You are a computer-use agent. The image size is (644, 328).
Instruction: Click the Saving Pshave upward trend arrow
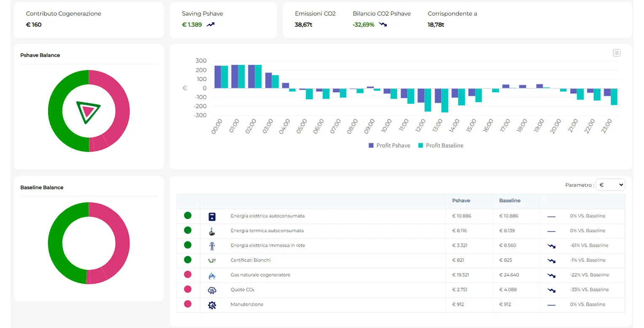[x=211, y=25]
